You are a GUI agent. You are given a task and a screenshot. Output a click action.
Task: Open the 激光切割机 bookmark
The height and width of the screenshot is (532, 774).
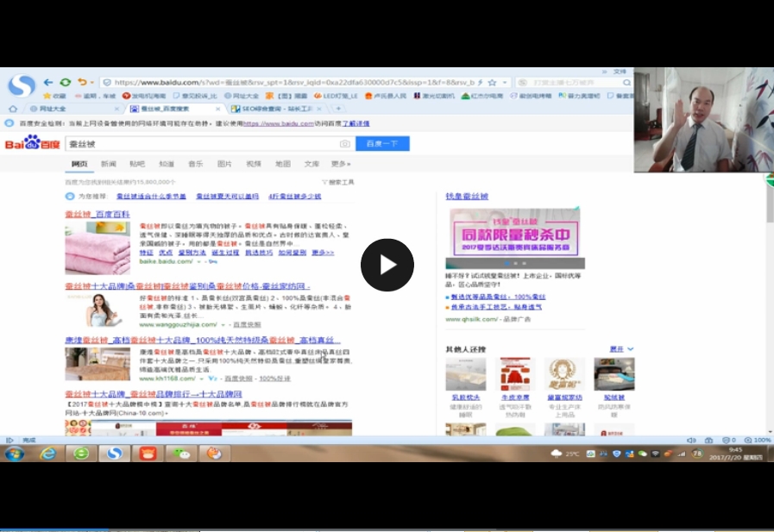click(x=434, y=96)
